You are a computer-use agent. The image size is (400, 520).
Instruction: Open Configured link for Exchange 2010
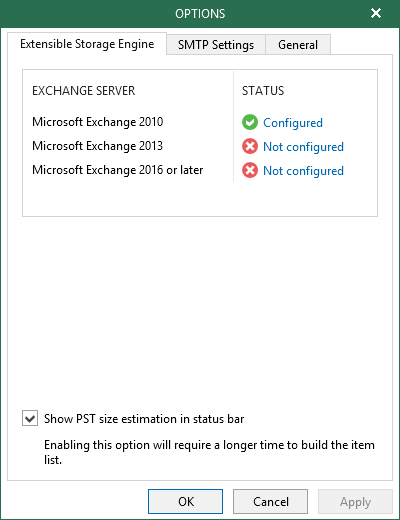293,123
